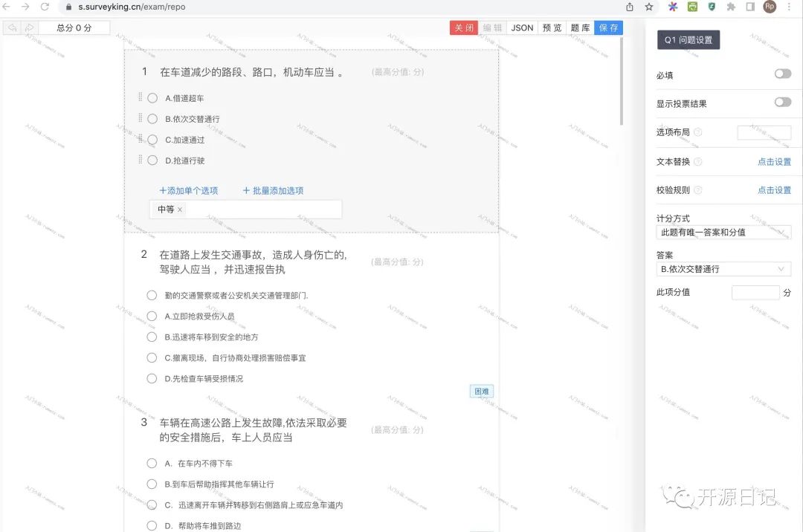Select radio option A.借道超车
The image size is (803, 532).
click(x=152, y=97)
